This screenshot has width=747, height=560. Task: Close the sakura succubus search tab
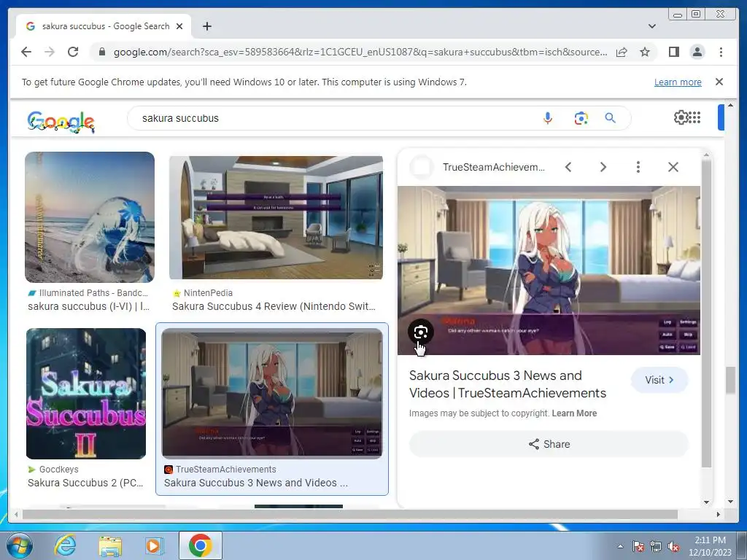(179, 26)
